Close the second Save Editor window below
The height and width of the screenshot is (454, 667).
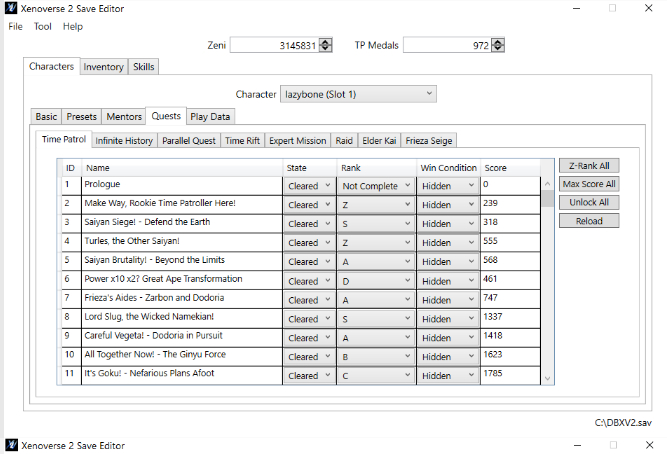(649, 445)
